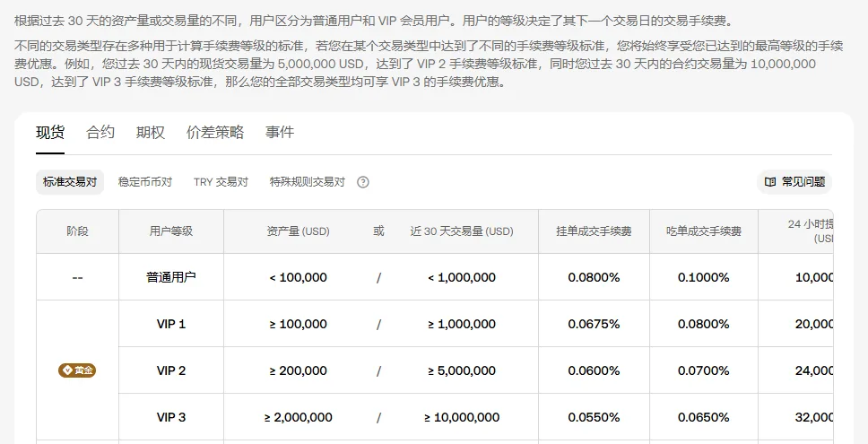Click the ≥ 200,000 asset cell

click(x=299, y=370)
